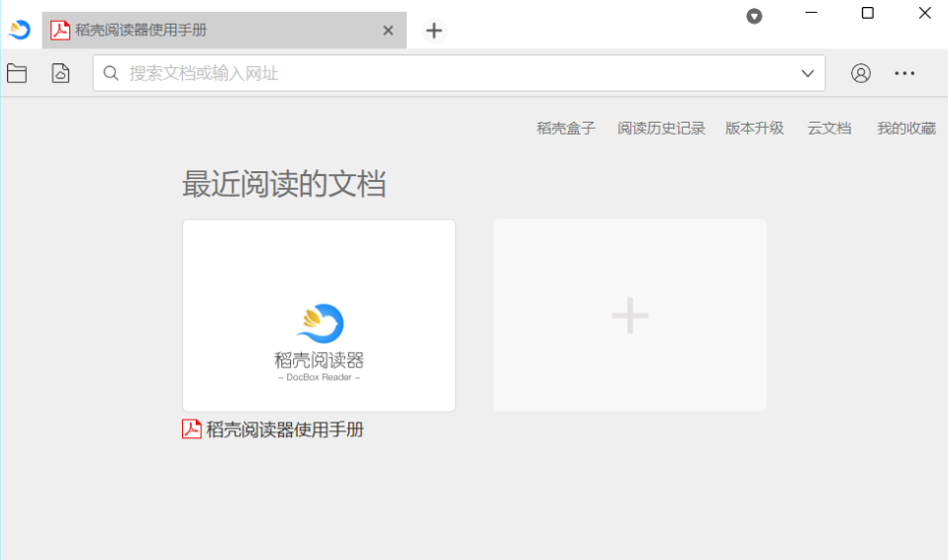
Task: Open 我的收藏 link
Action: 906,129
